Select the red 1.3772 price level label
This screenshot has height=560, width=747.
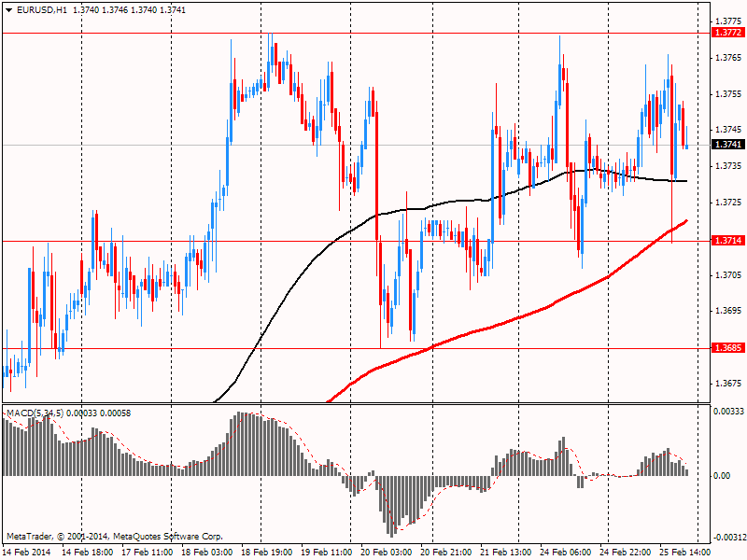tap(728, 33)
